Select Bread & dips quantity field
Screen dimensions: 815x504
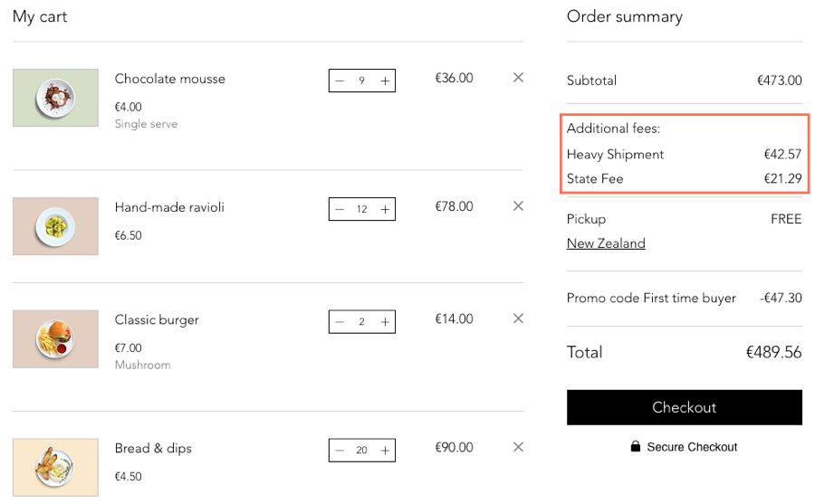click(361, 451)
